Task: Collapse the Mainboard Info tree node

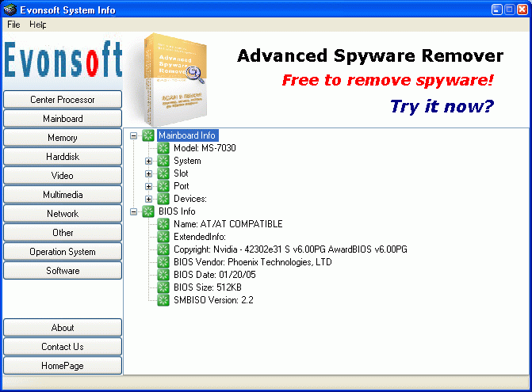Action: coord(134,136)
